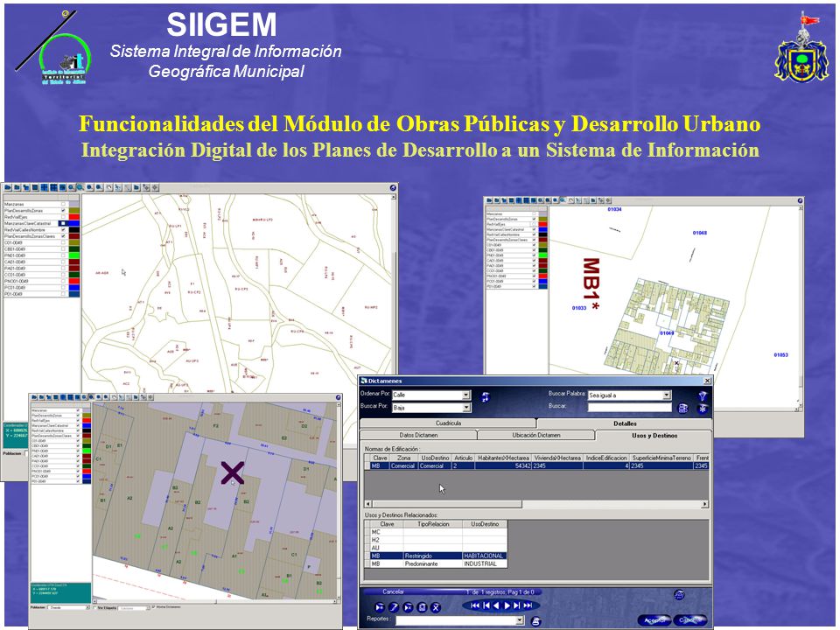Image resolution: width=840 pixels, height=630 pixels.
Task: Click the add new record icon in Dictamenes
Action: coord(379,607)
